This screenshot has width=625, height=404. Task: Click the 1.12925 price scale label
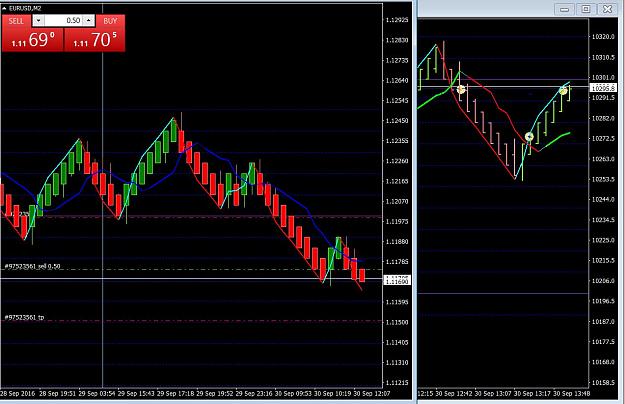point(397,20)
